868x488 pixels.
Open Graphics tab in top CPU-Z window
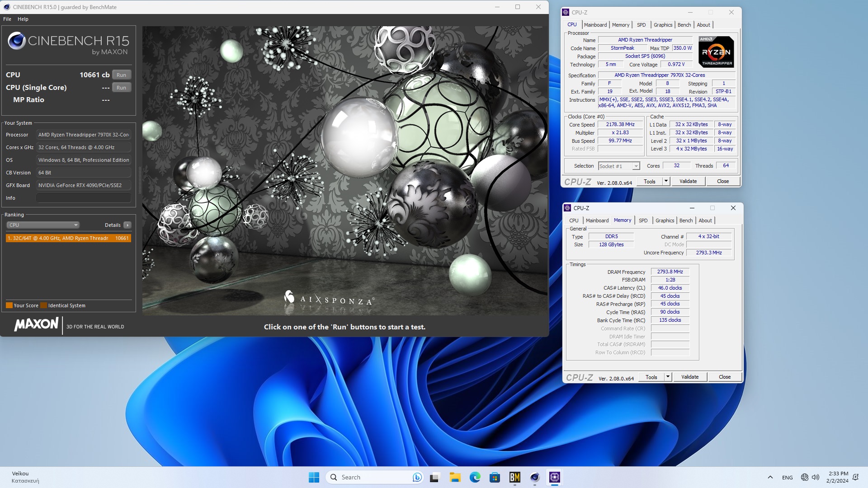pos(663,25)
